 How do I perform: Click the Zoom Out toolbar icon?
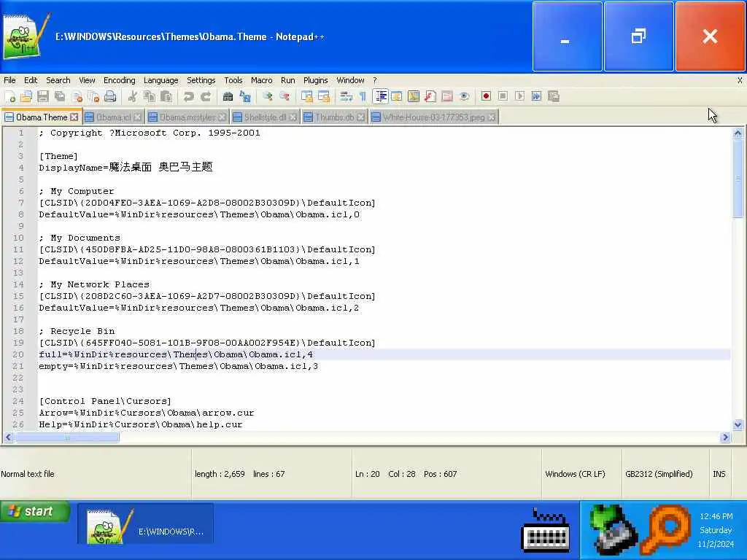coord(285,97)
